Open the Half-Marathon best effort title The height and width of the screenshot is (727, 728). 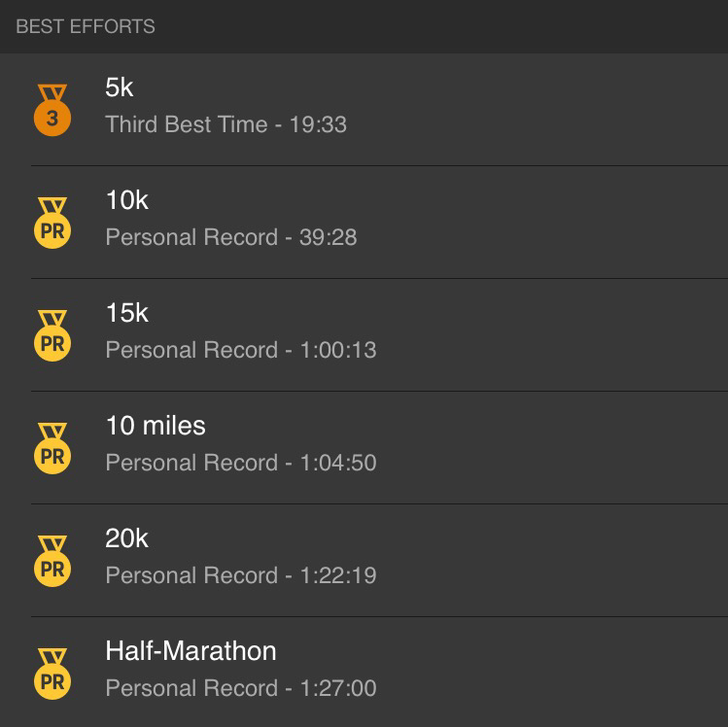click(191, 651)
